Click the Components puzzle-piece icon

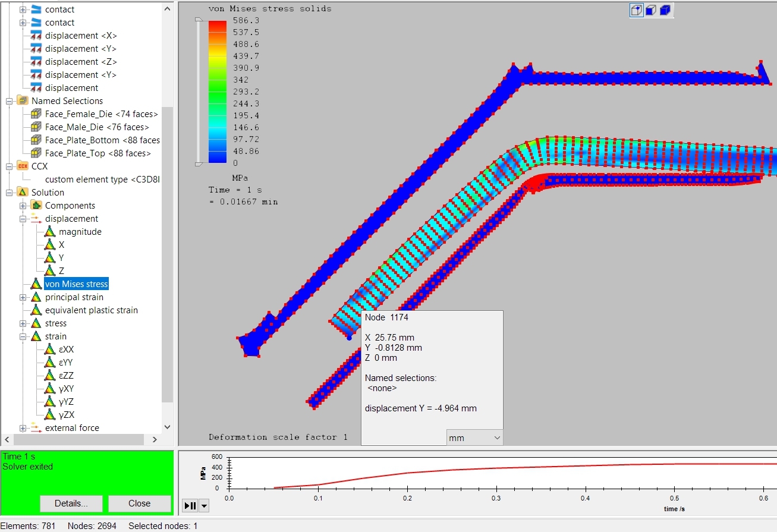click(x=36, y=206)
